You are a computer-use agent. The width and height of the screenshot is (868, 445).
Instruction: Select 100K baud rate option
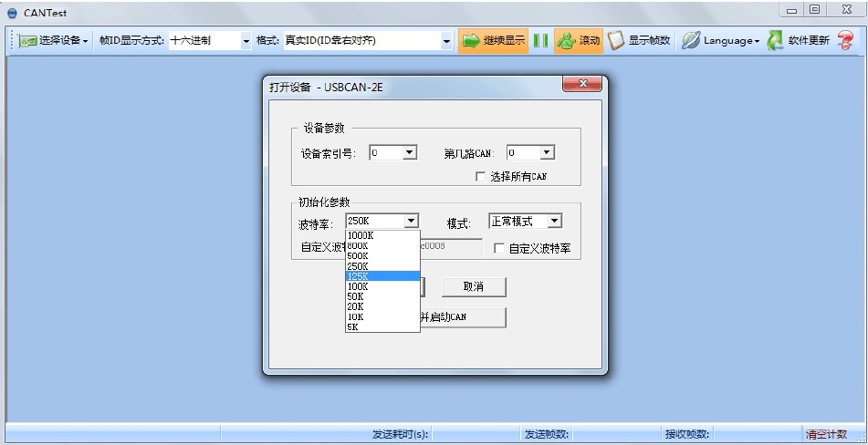click(x=382, y=286)
